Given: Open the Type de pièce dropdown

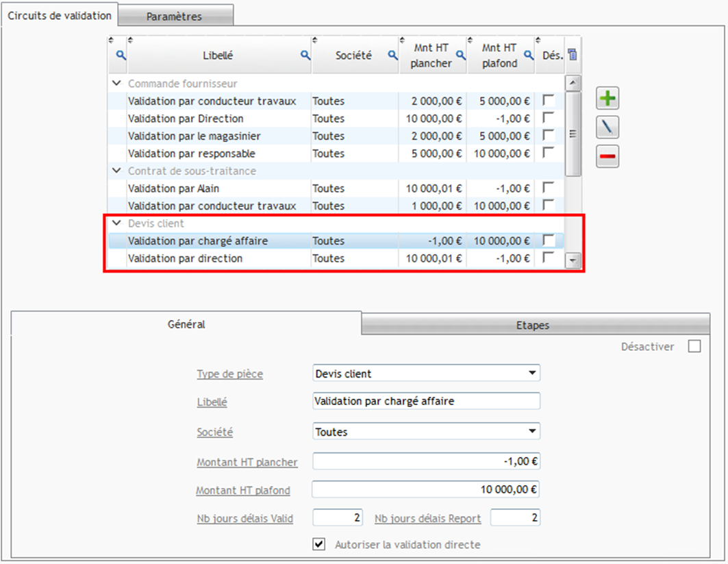Looking at the screenshot, I should (533, 373).
